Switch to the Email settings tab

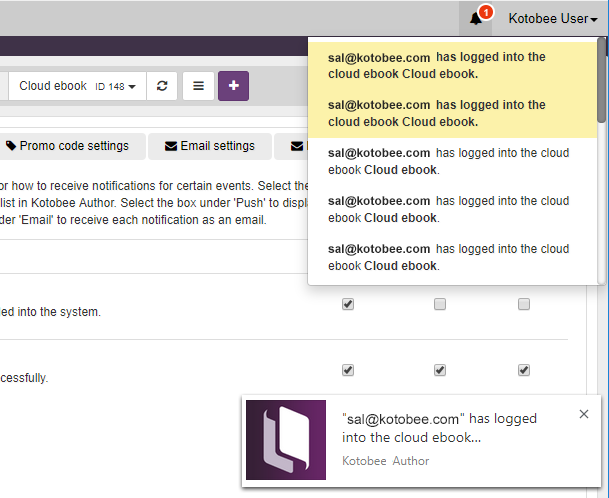pyautogui.click(x=210, y=146)
